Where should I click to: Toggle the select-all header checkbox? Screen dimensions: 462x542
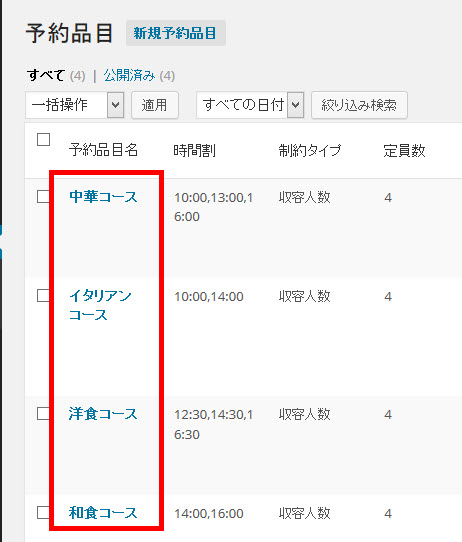tap(44, 140)
